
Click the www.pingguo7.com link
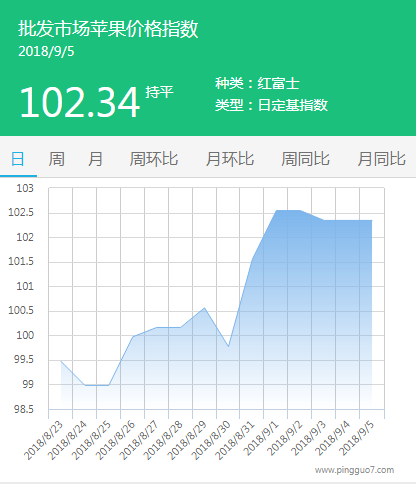coord(354,470)
